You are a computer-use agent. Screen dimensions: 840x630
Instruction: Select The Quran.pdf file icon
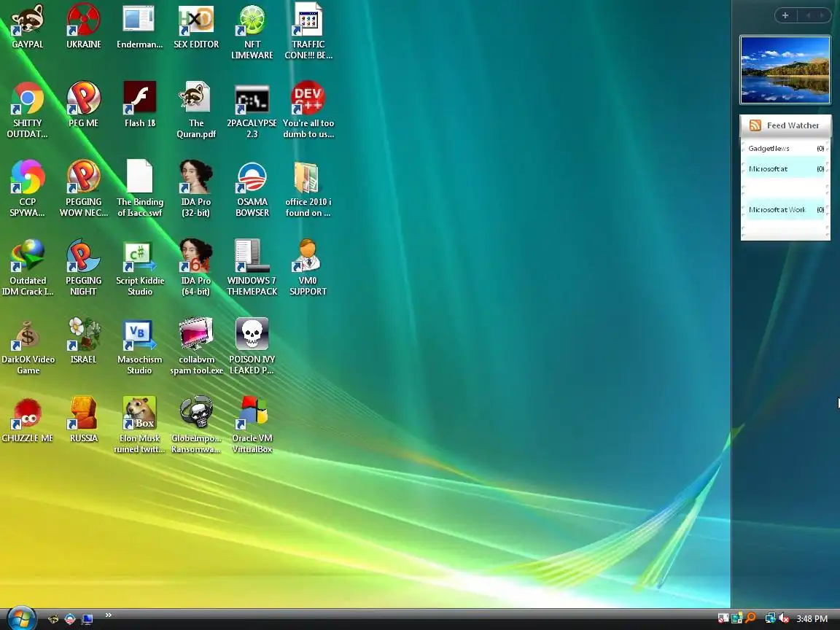(x=196, y=110)
